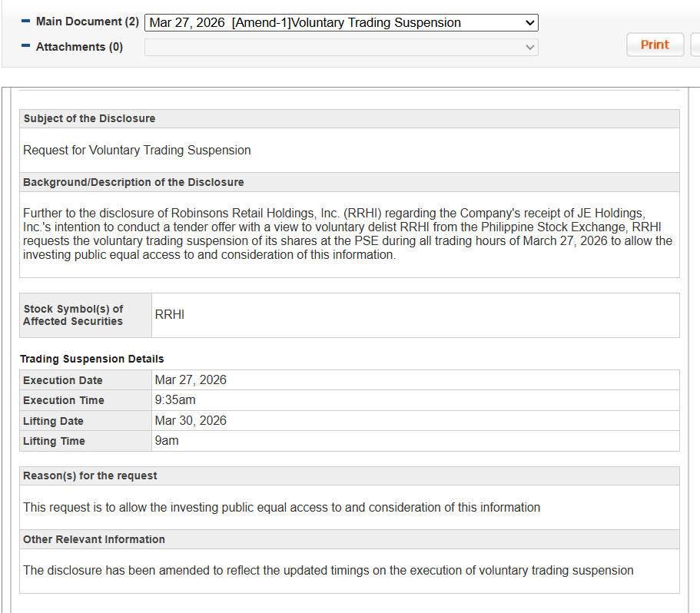Open the Main Document version dropdown
700x613 pixels.
[x=341, y=23]
